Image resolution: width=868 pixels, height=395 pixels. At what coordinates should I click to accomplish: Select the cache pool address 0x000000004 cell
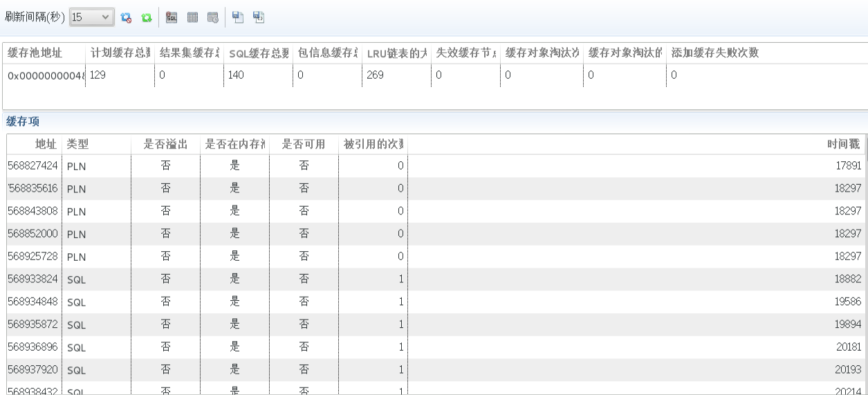[x=45, y=75]
